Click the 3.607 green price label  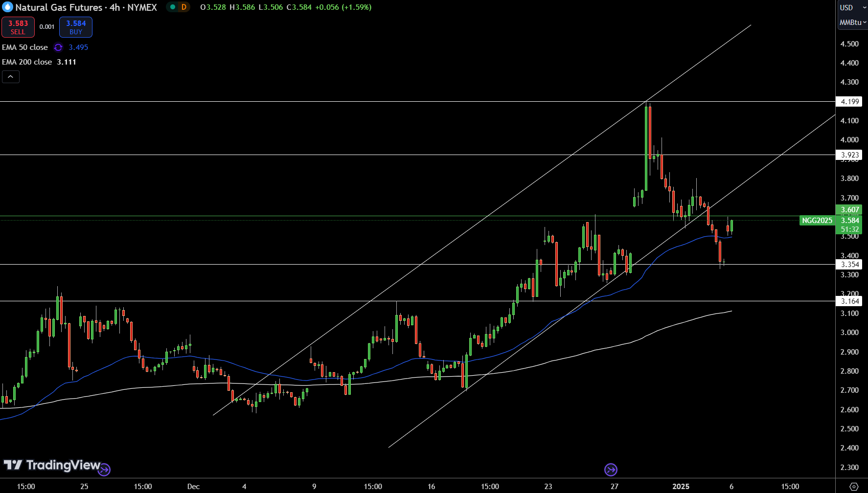coord(849,210)
